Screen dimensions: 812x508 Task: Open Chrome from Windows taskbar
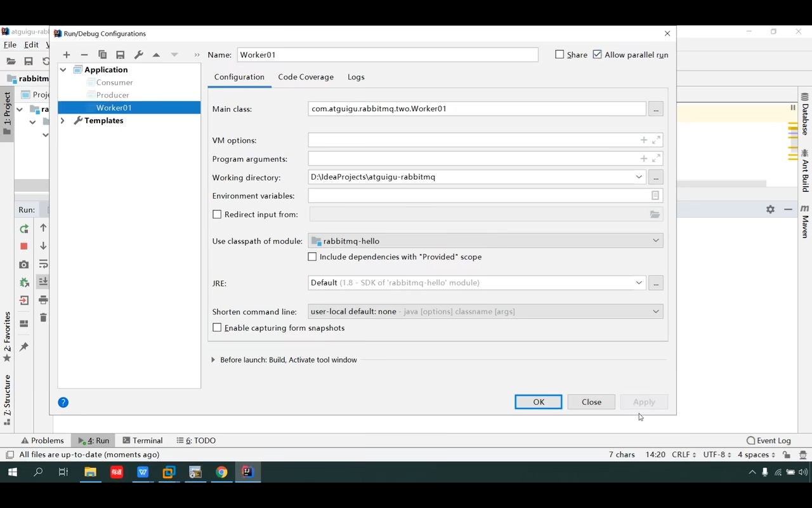point(221,472)
